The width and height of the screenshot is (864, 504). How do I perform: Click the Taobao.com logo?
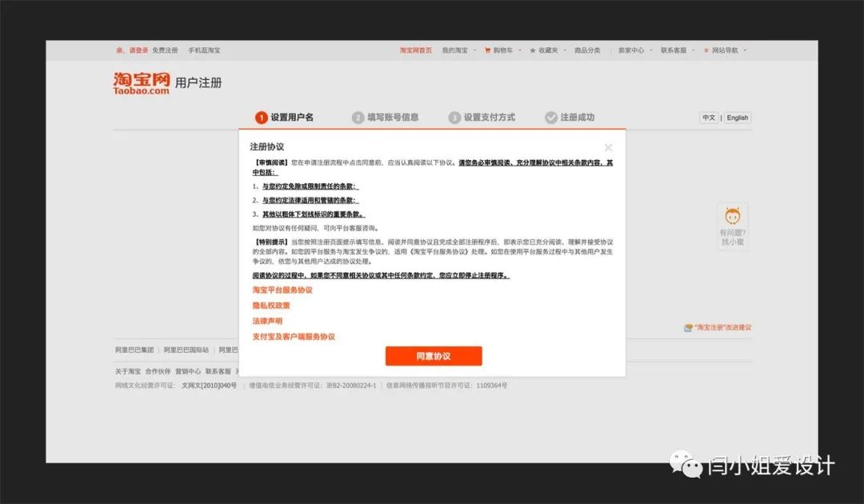[142, 83]
